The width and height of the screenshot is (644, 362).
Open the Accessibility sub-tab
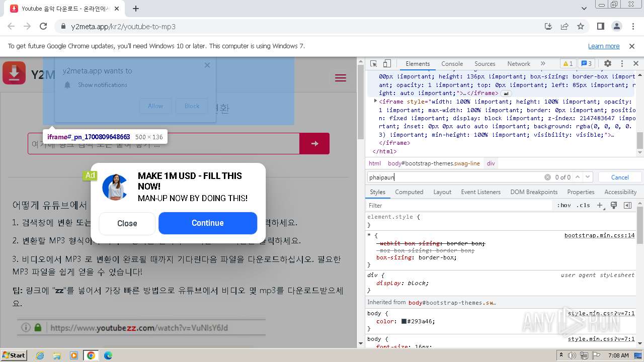click(620, 192)
